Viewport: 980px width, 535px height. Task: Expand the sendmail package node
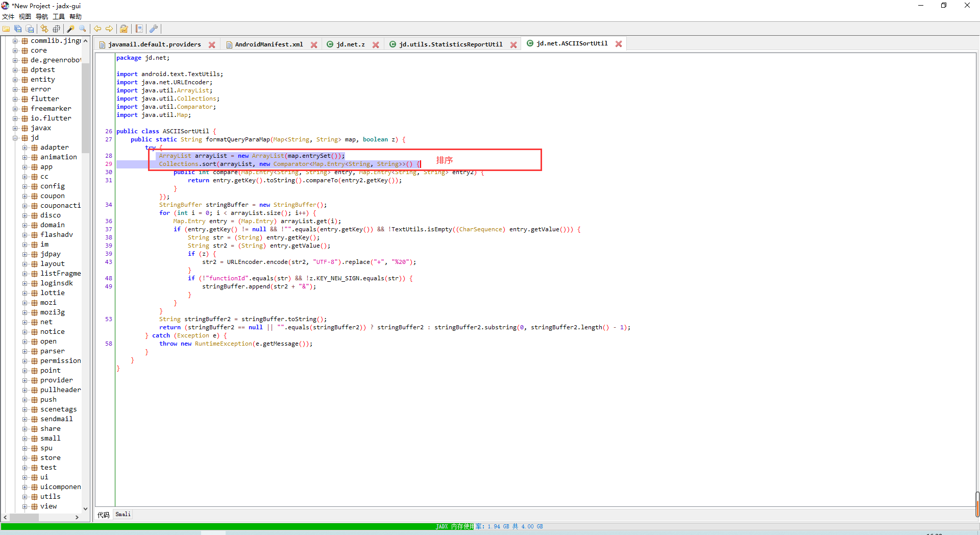pyautogui.click(x=25, y=419)
